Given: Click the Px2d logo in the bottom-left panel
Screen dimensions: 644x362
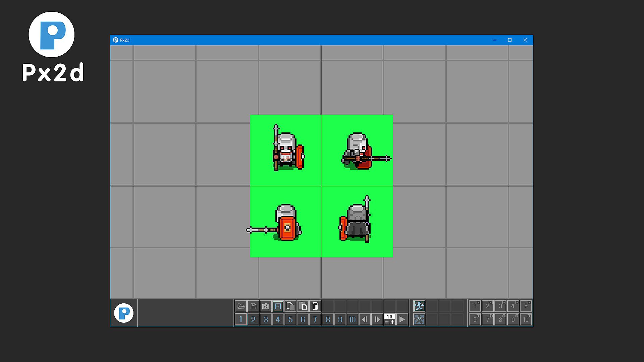Looking at the screenshot, I should click(x=124, y=313).
